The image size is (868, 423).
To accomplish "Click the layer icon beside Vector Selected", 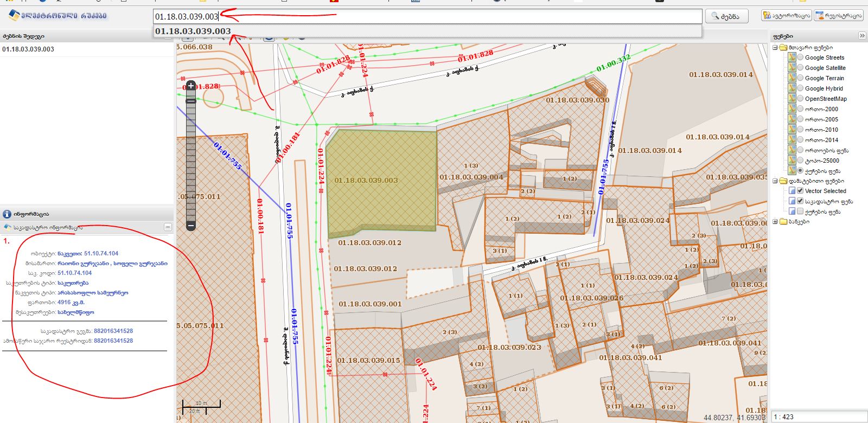I will coord(792,191).
